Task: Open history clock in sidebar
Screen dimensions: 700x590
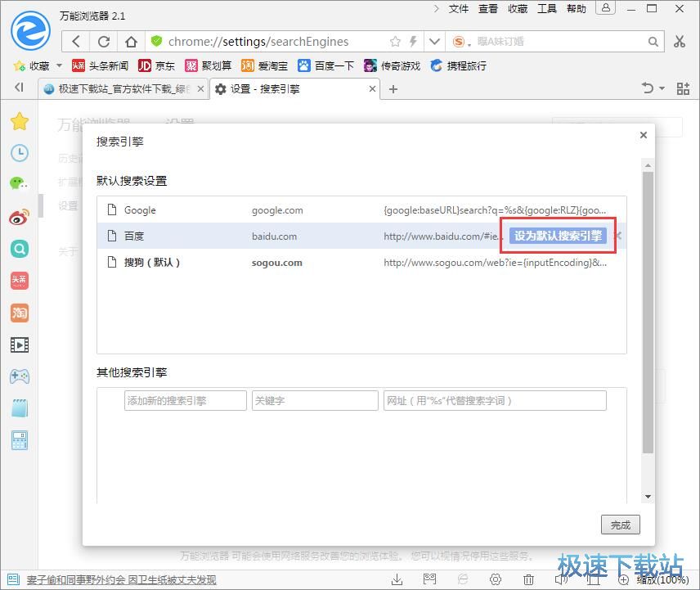Action: point(20,153)
